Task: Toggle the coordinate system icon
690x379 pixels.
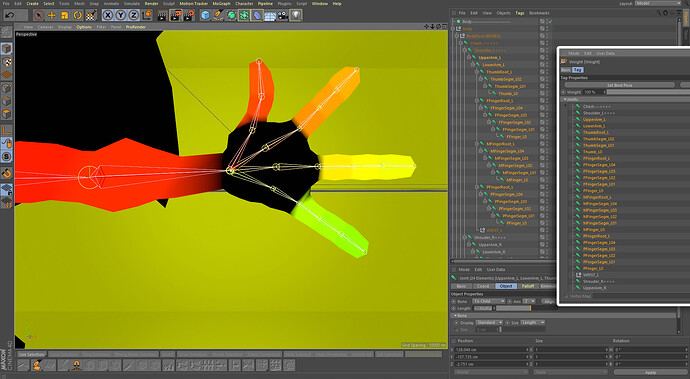Action: pos(147,15)
